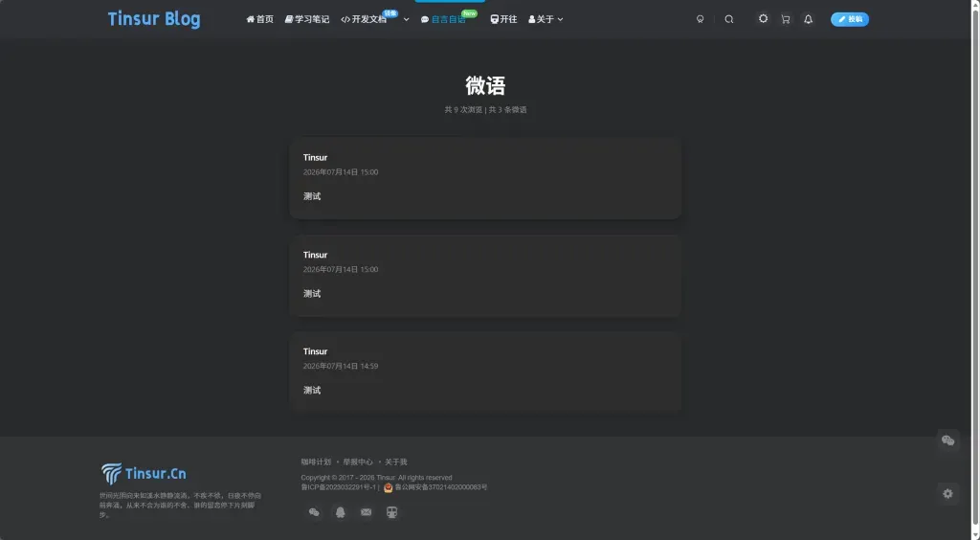The image size is (980, 540).
Task: Open the 关于我 footer link
Action: pos(395,461)
